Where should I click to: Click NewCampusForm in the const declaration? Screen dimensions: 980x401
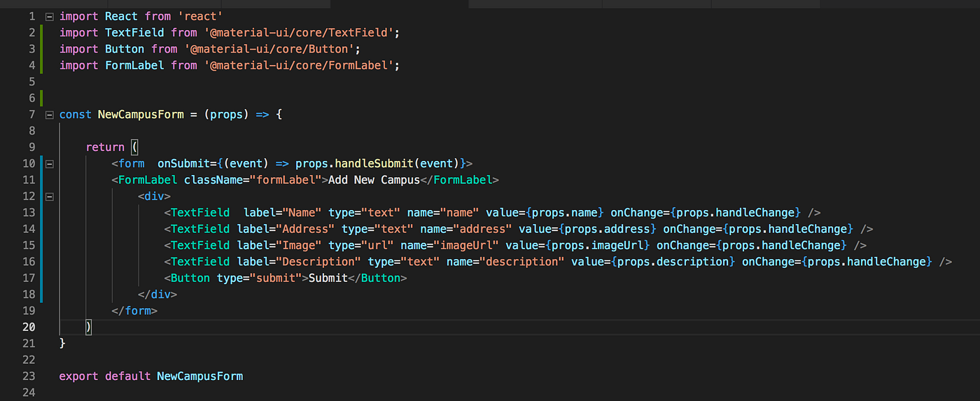click(x=141, y=115)
